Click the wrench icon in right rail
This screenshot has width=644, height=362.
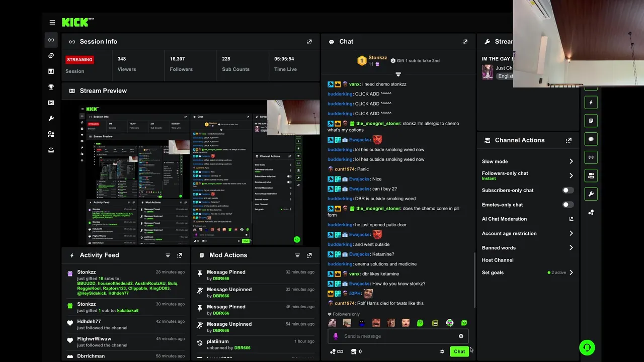(x=591, y=194)
